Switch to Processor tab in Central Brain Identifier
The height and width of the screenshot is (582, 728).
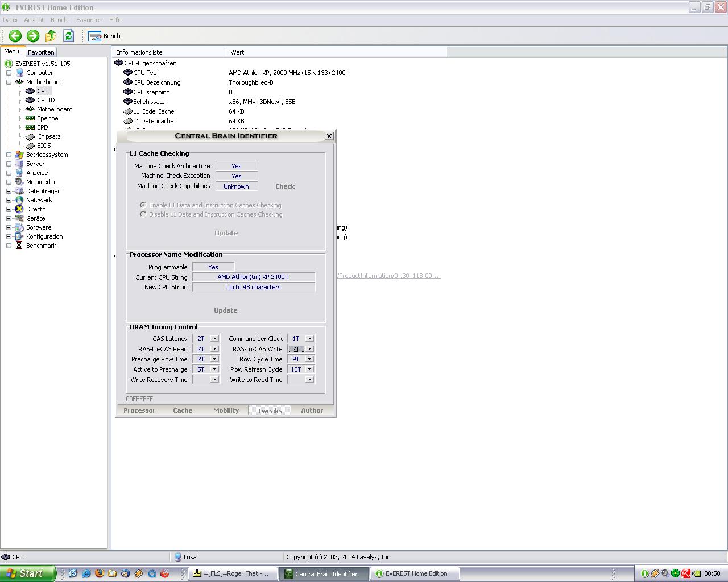pyautogui.click(x=139, y=410)
